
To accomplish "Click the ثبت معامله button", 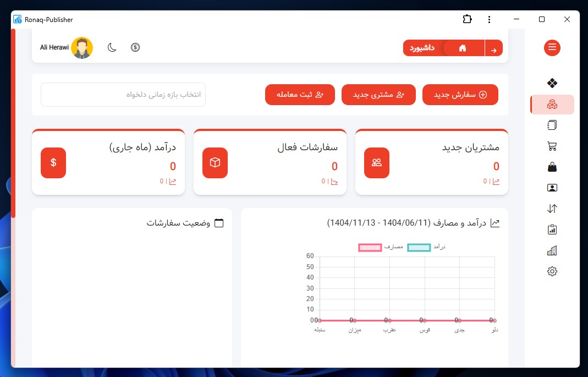I will click(300, 94).
